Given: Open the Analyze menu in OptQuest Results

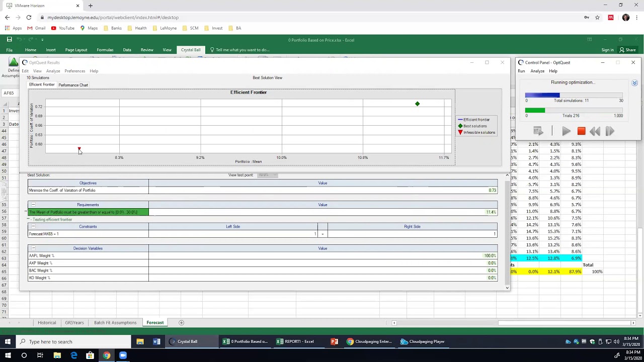Looking at the screenshot, I should tap(53, 71).
